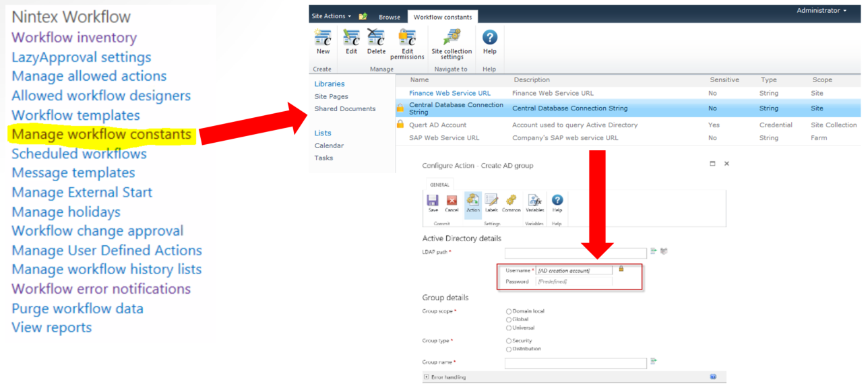This screenshot has height=390, width=868.
Task: Open Workflow error notifications link
Action: [101, 289]
